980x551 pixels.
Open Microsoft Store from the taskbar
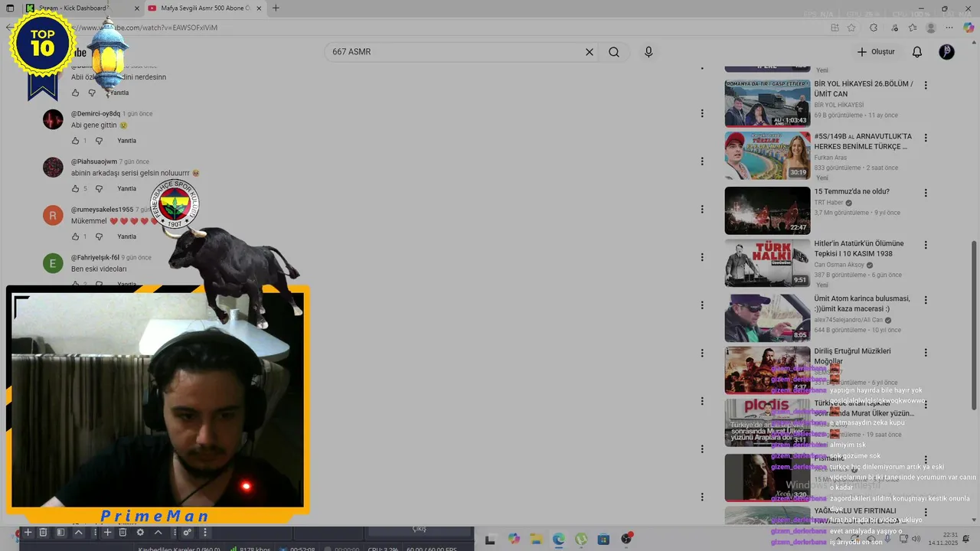click(604, 540)
